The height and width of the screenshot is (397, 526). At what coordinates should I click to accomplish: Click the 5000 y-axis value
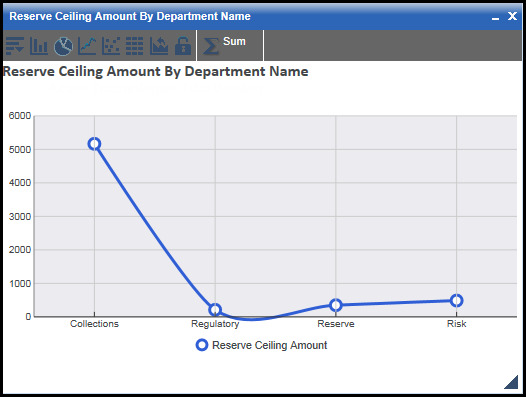click(20, 149)
